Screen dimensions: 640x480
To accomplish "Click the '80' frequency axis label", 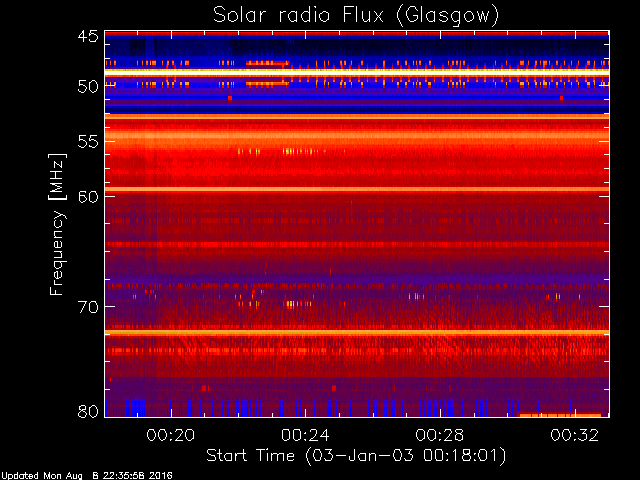I will pyautogui.click(x=88, y=411).
